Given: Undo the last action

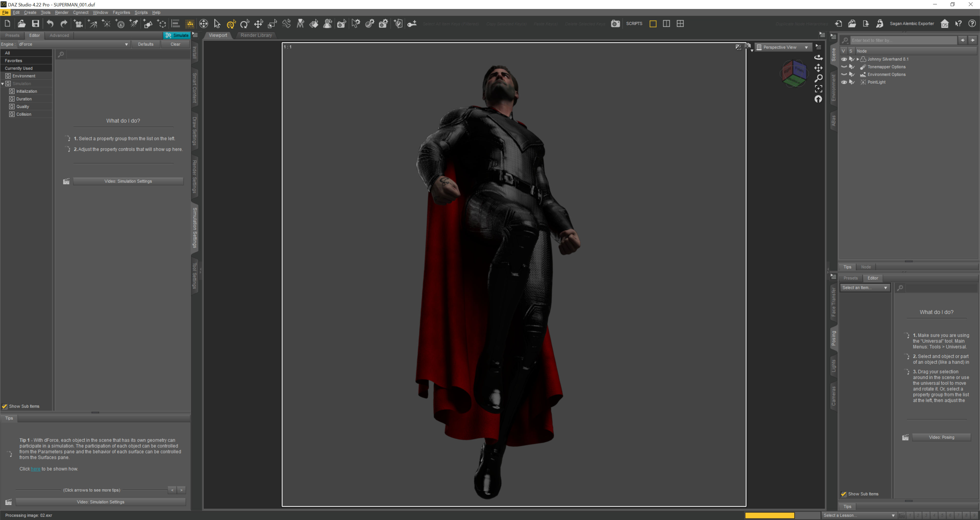Looking at the screenshot, I should pyautogui.click(x=50, y=23).
